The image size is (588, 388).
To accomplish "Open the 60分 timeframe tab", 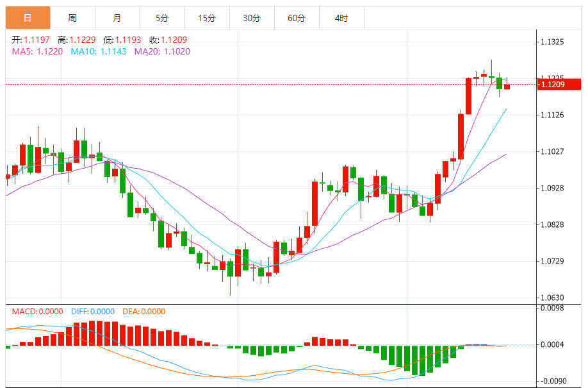I will tap(297, 18).
